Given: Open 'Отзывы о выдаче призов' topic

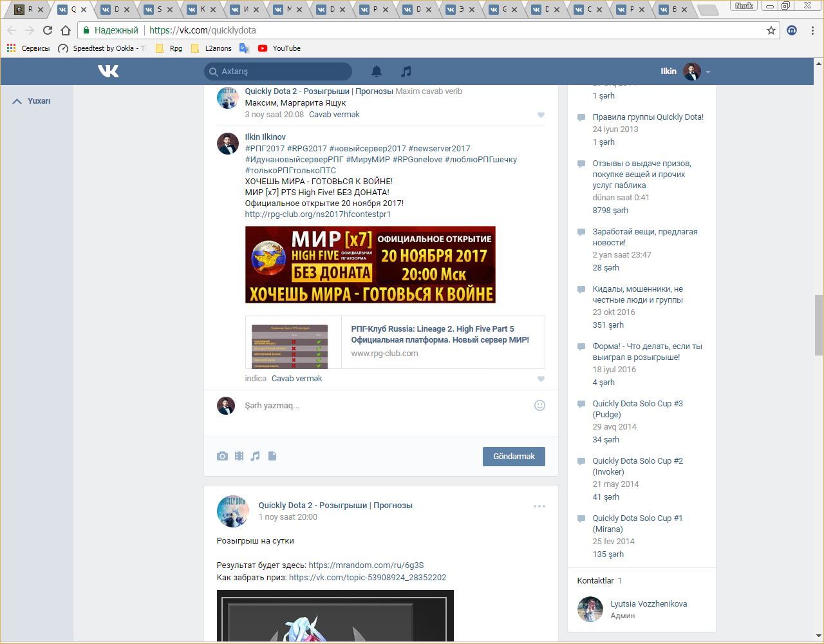Looking at the screenshot, I should tap(642, 175).
